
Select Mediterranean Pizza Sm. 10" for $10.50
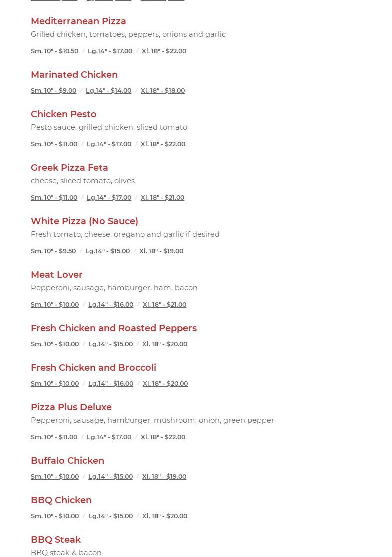pos(54,51)
